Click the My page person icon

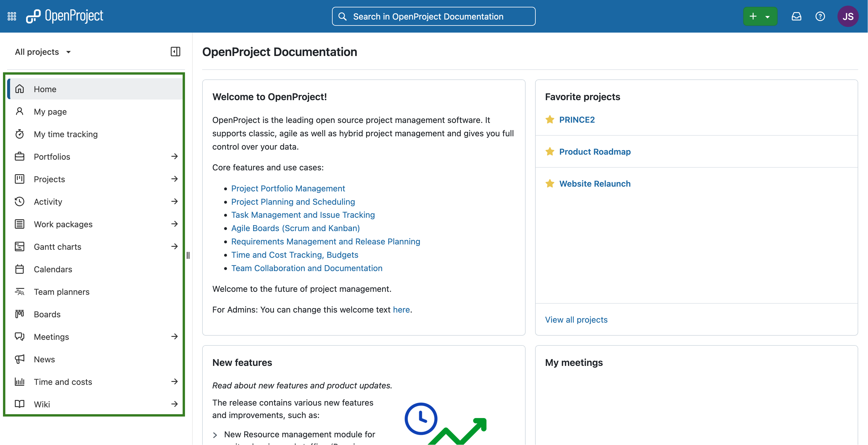[20, 111]
